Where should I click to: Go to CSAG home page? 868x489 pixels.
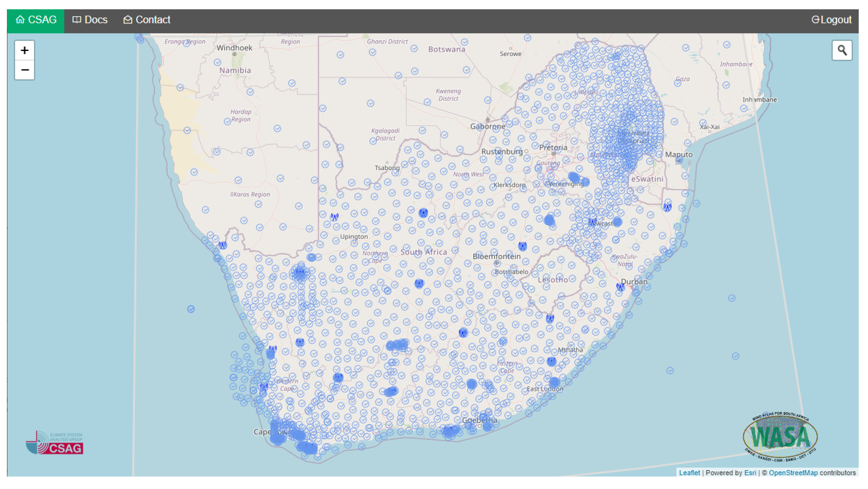(x=36, y=20)
